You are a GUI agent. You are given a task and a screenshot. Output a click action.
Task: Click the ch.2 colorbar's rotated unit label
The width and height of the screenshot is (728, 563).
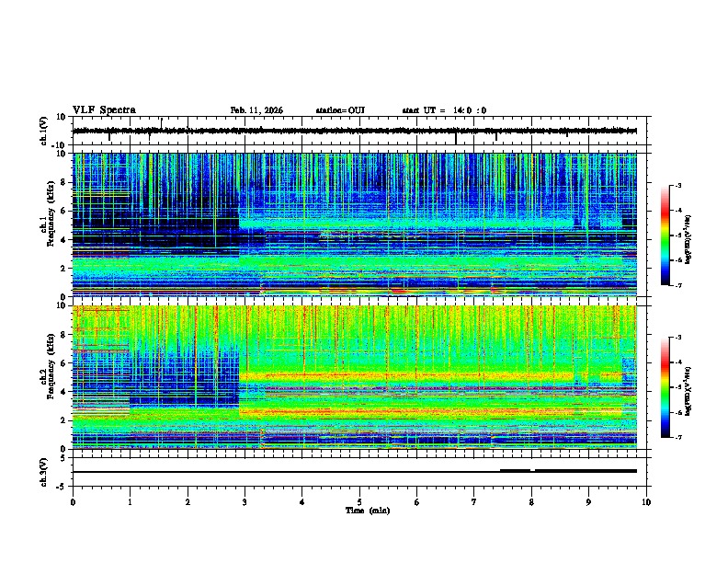pos(688,391)
